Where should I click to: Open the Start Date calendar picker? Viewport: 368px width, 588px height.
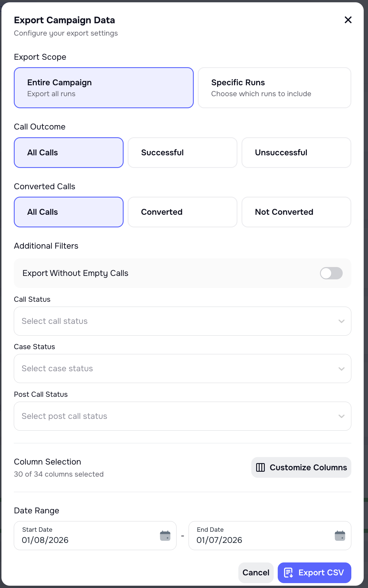(165, 535)
